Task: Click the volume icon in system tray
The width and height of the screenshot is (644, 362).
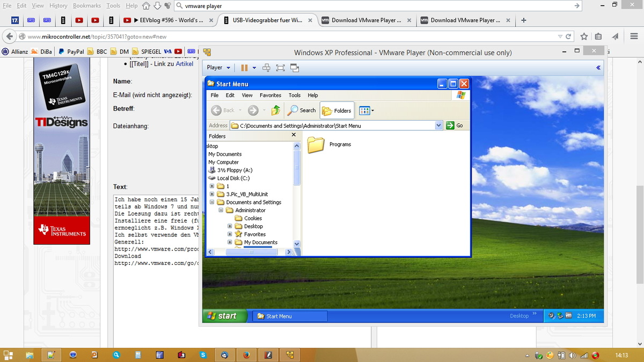Action: click(572, 355)
